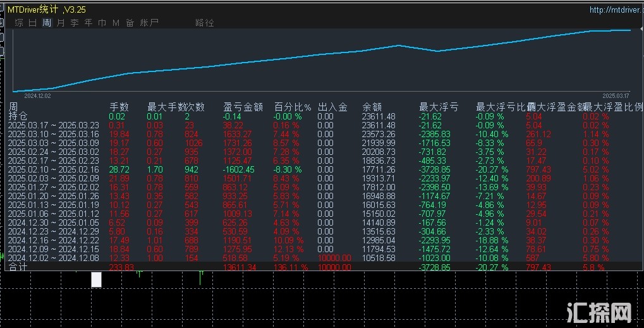
Task: Open the mtdriver website link
Action: point(616,10)
